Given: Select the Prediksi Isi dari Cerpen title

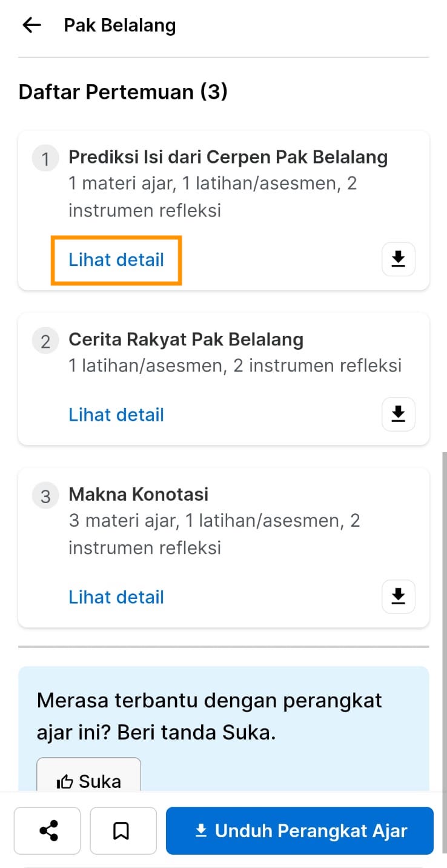Looking at the screenshot, I should (228, 157).
